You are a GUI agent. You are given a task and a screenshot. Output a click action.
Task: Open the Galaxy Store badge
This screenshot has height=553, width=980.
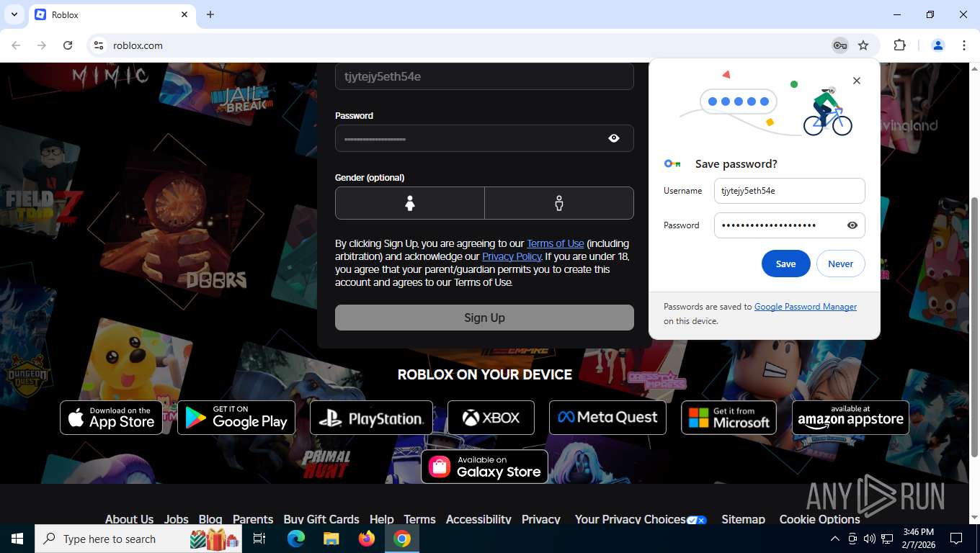coord(484,467)
